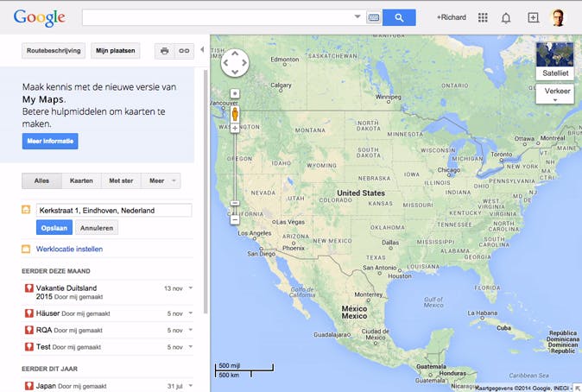Viewport: 582px width, 392px height.
Task: Click the Share plus-box icon
Action: pyautogui.click(x=533, y=17)
